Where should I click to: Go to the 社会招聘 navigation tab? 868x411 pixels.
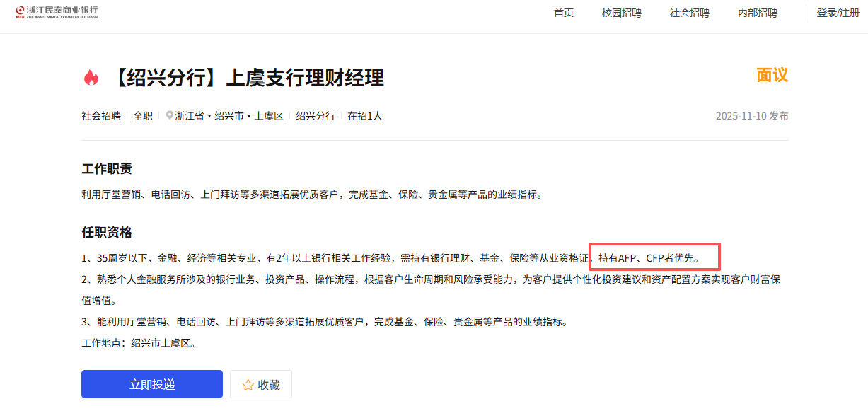(x=690, y=13)
